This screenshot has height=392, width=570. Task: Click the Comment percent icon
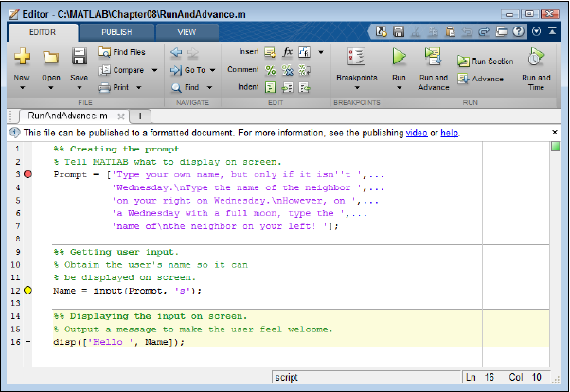point(271,70)
